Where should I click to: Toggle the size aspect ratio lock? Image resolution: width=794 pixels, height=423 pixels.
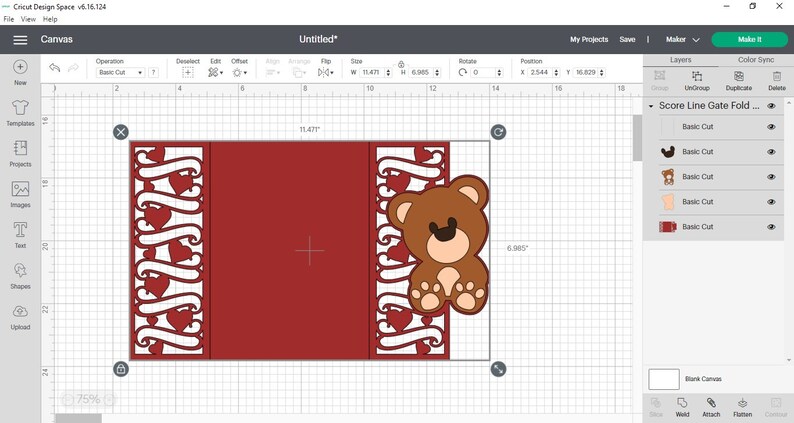(x=401, y=64)
